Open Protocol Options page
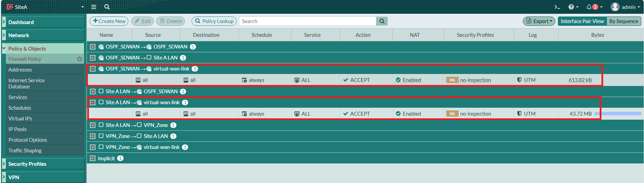Screen dimensions: 644x183 pyautogui.click(x=45, y=140)
